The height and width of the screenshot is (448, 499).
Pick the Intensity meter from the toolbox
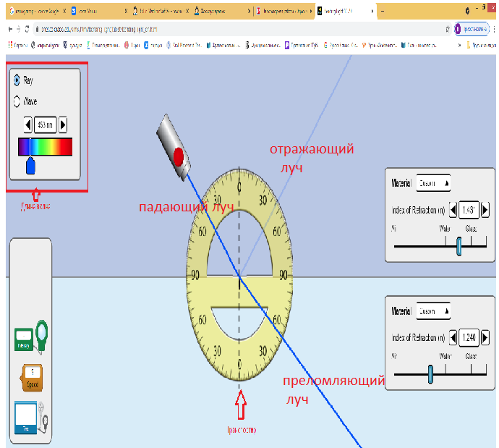31,337
